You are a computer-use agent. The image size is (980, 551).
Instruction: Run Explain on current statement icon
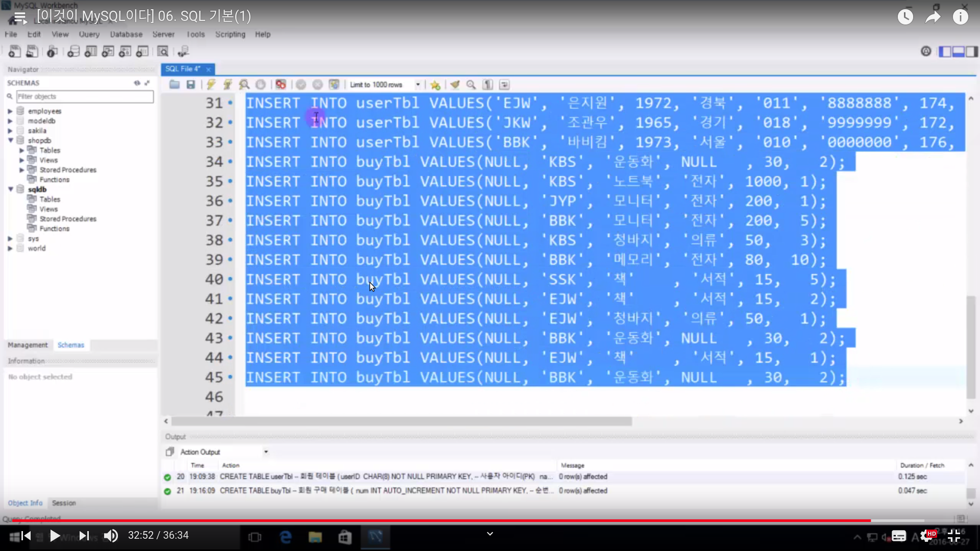pyautogui.click(x=244, y=85)
